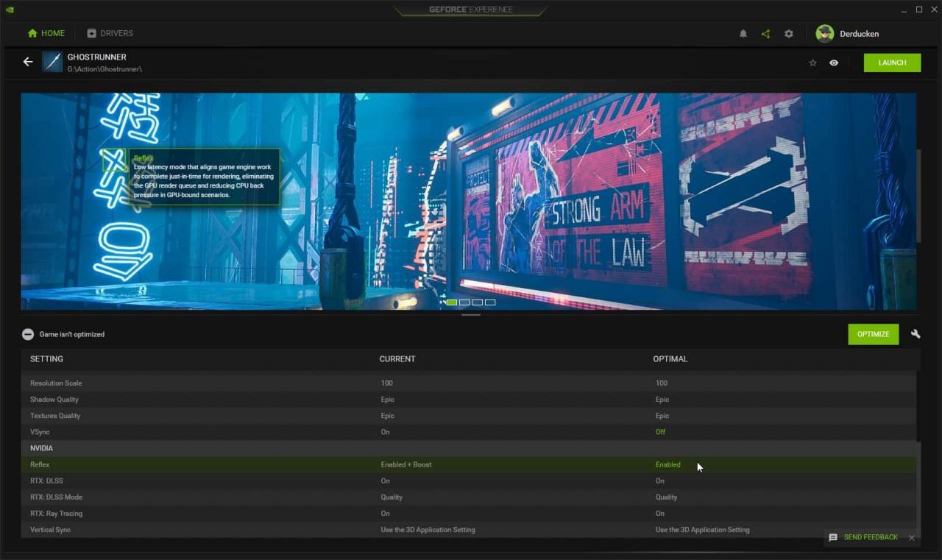
Task: Mark Ghostrunner as favorite with star
Action: coord(812,63)
